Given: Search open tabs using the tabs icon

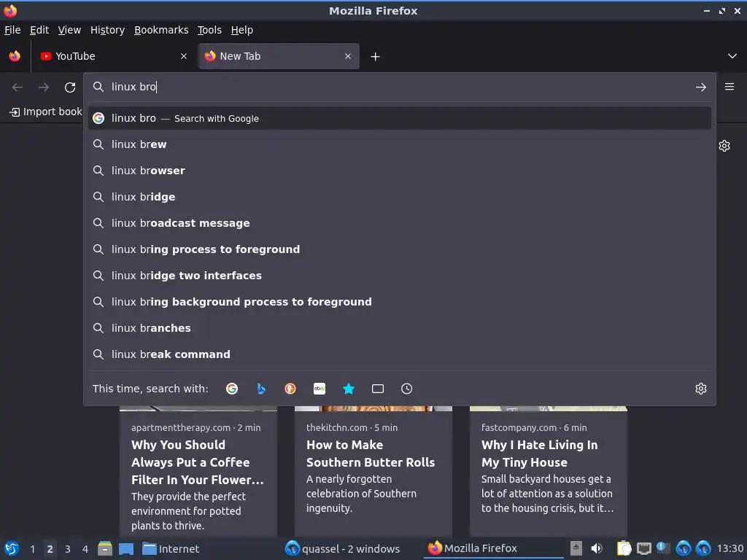Looking at the screenshot, I should point(378,389).
